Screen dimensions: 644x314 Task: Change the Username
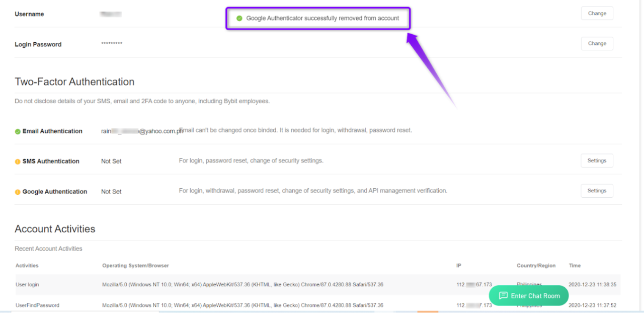597,14
